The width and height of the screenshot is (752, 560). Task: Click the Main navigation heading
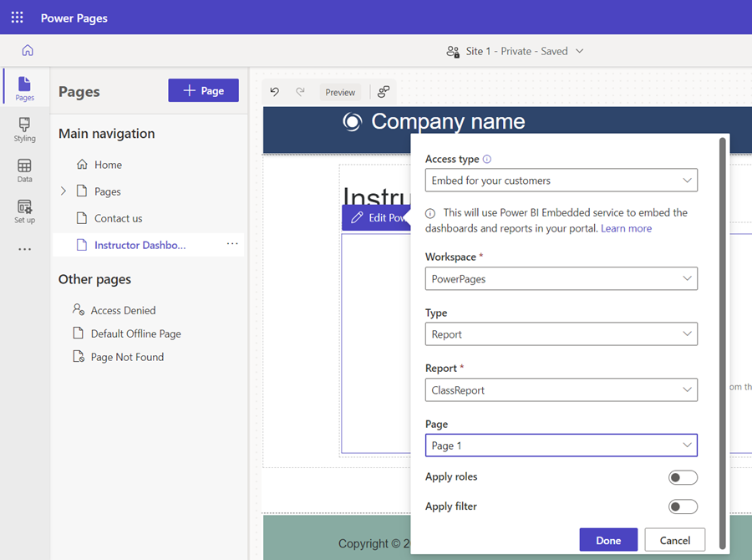[106, 134]
